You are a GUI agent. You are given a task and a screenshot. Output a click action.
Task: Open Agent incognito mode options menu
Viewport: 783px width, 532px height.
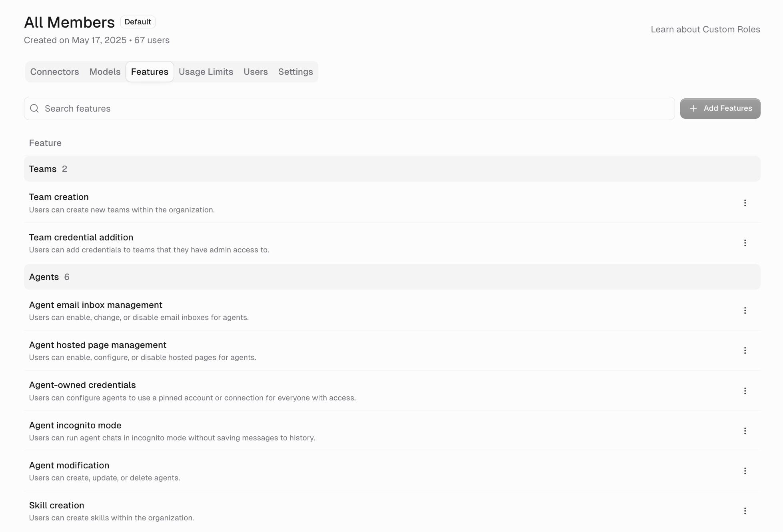click(745, 431)
